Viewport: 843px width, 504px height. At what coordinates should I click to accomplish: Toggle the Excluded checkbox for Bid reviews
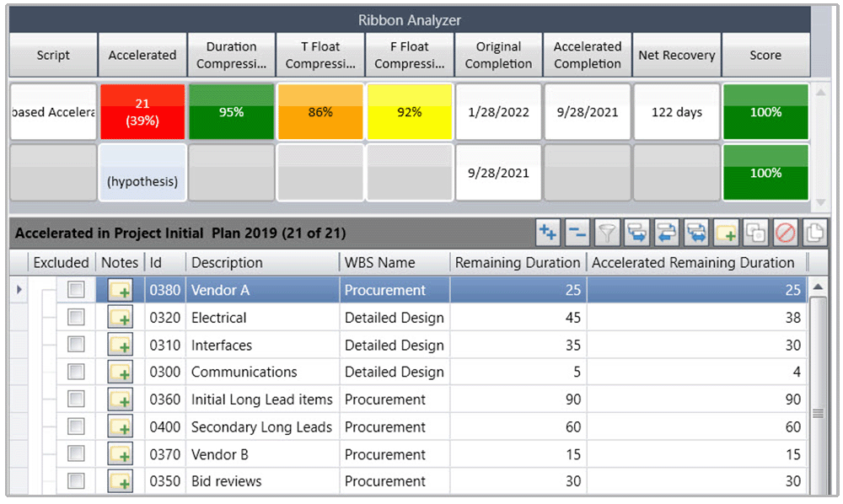pyautogui.click(x=75, y=480)
